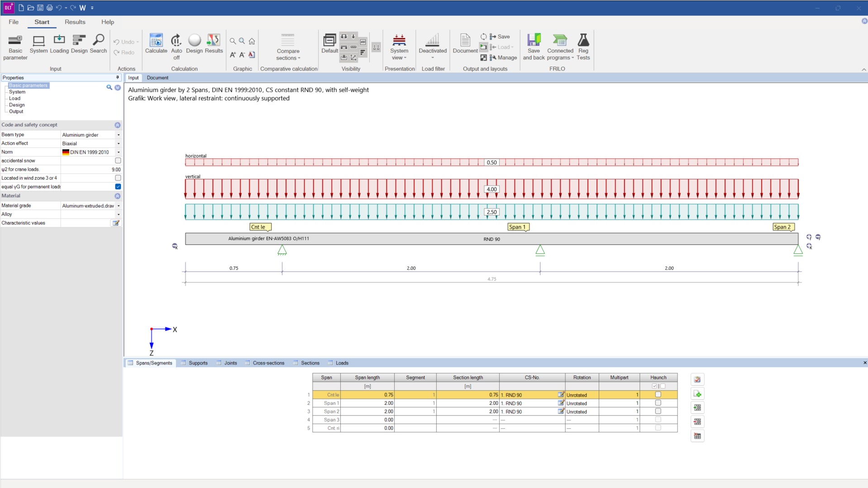Expand Compare sections dropdown
Viewport: 868px width, 488px height.
[x=288, y=47]
